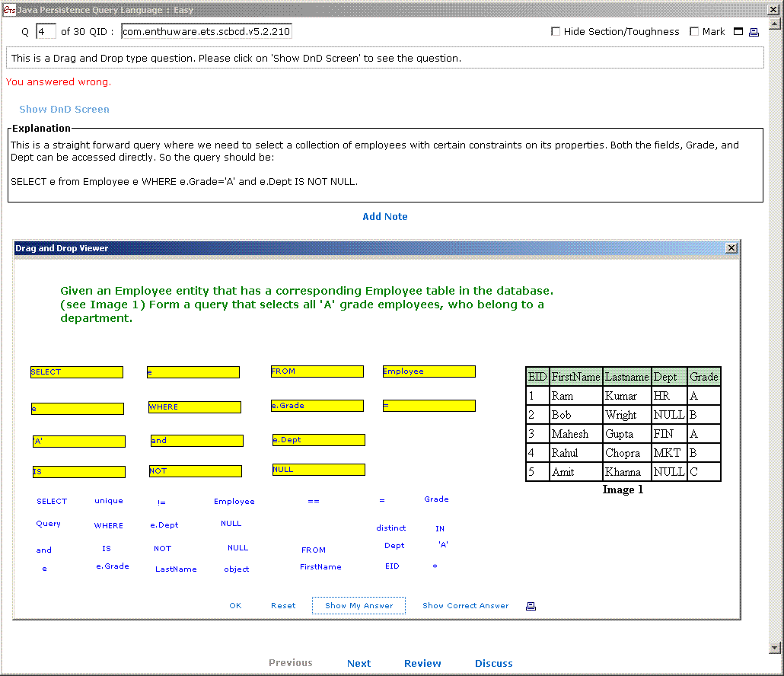Click the disabled Previous button

pos(291,662)
